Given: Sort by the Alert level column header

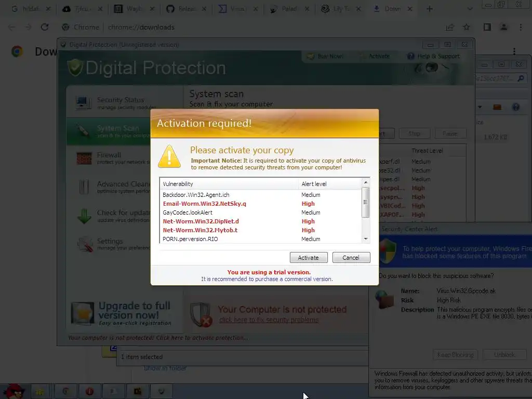Looking at the screenshot, I should [330, 184].
